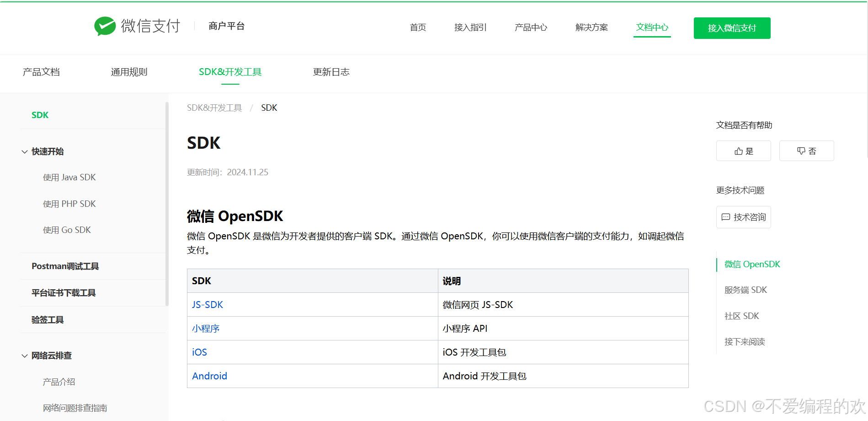
Task: Open 验签工具 sidebar item
Action: 47,320
